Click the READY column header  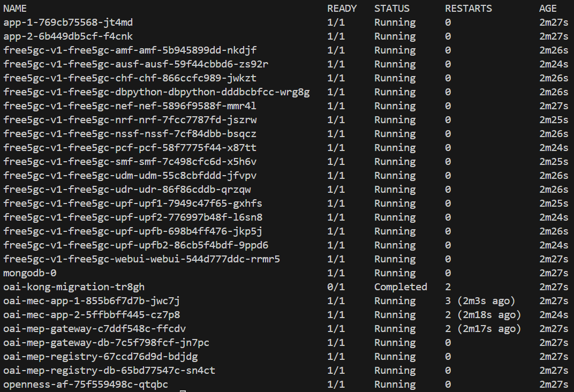coord(342,9)
